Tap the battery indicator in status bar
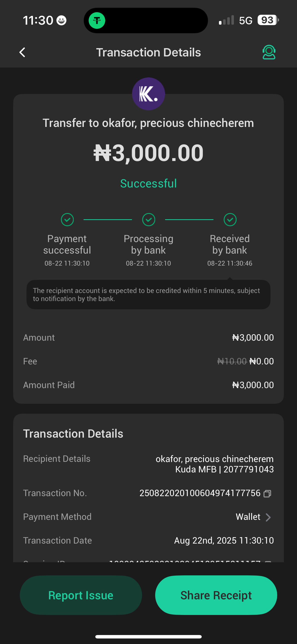The height and width of the screenshot is (644, 297). (x=268, y=20)
